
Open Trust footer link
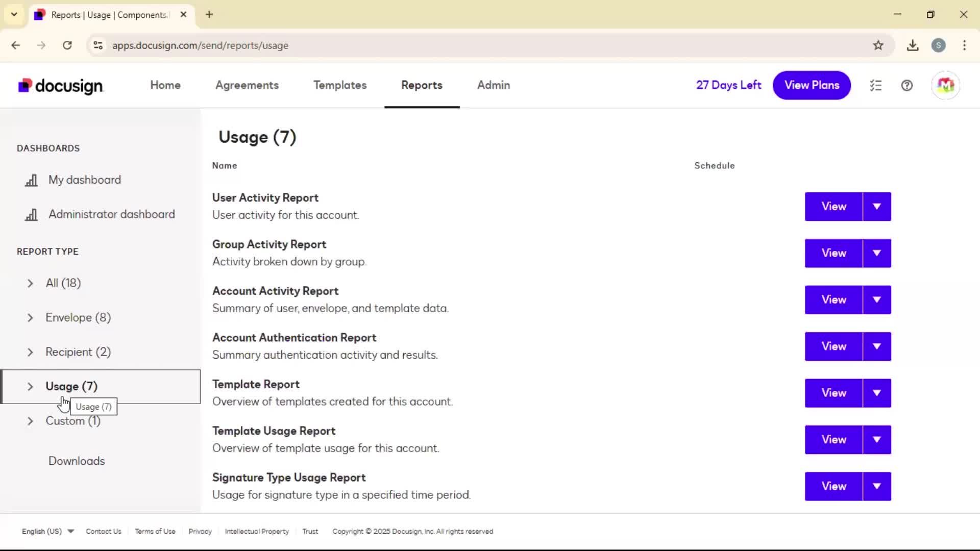pos(310,531)
